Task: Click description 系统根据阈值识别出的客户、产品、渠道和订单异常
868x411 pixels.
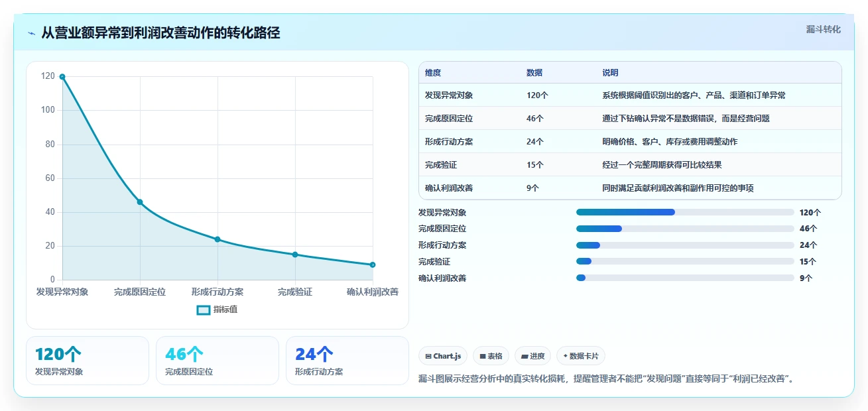Action: click(x=694, y=95)
